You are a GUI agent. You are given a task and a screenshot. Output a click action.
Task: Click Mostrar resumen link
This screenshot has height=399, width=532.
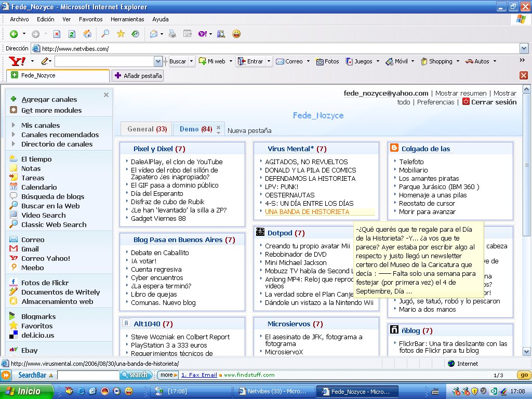tap(461, 94)
